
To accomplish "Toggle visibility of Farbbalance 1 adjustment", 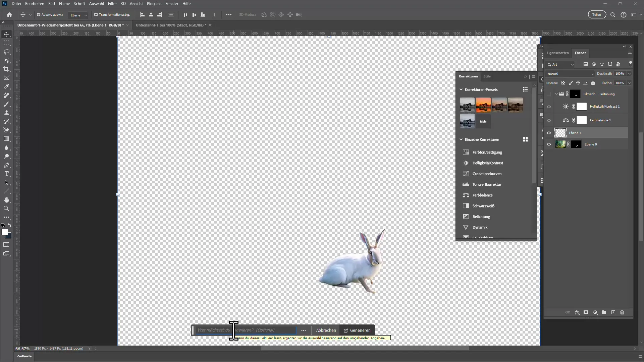I will tap(549, 120).
